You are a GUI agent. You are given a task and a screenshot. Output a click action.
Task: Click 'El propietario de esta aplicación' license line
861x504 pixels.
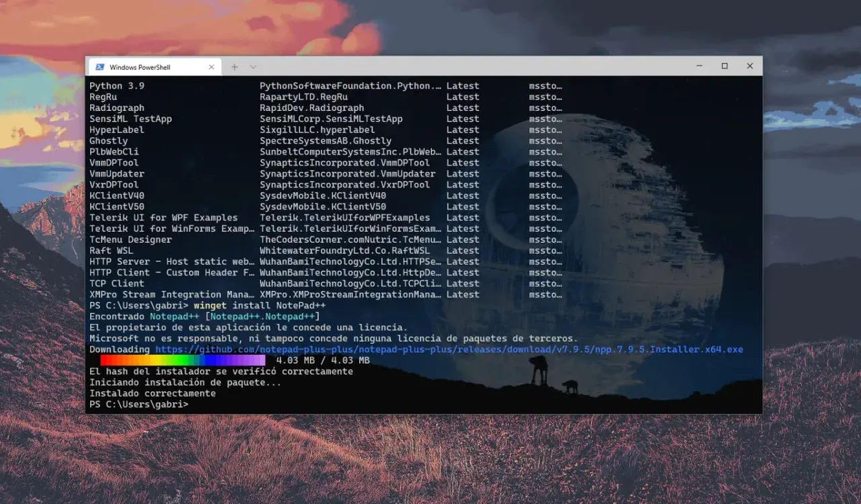248,328
